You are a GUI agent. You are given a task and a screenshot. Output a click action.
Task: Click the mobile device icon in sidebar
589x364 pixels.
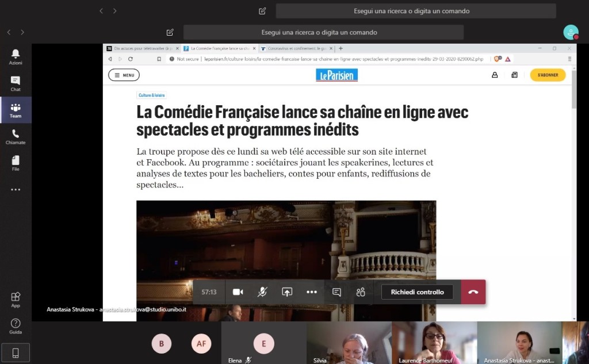(x=16, y=352)
